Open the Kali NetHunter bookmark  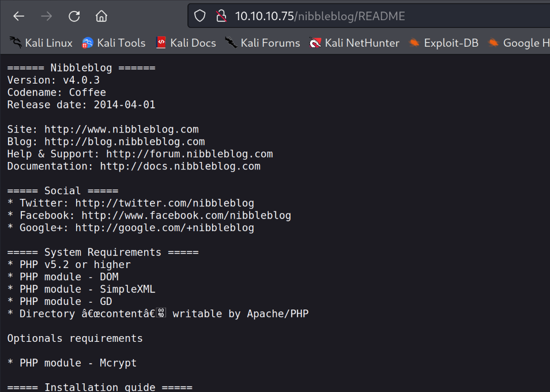tap(354, 43)
